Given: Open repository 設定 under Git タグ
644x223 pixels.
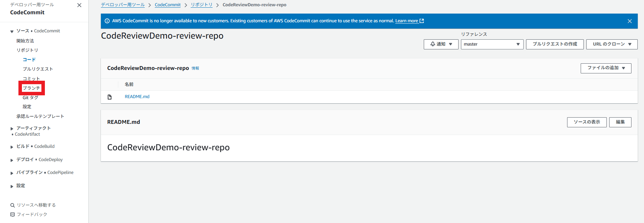Looking at the screenshot, I should [x=27, y=107].
